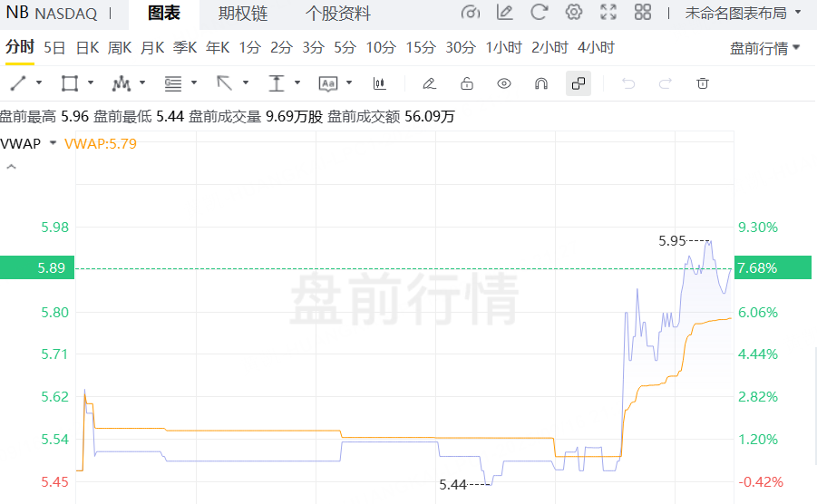The width and height of the screenshot is (817, 504).
Task: Select the 3分 timeframe
Action: pos(313,48)
